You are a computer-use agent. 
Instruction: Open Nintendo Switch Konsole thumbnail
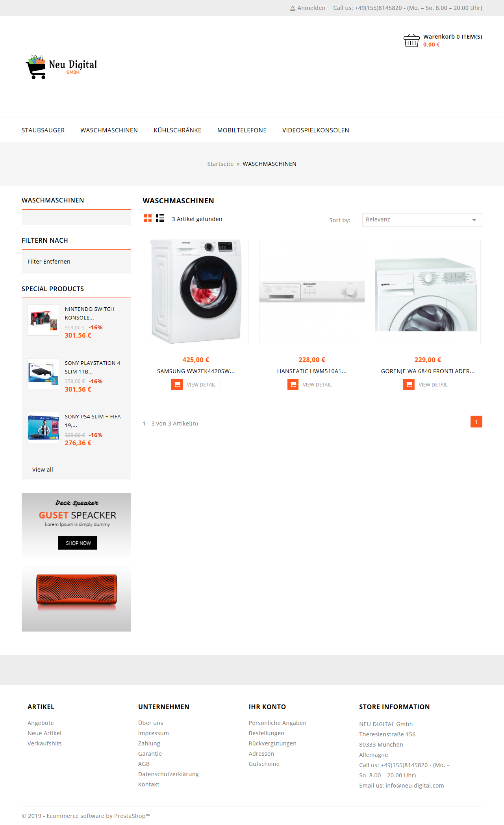[43, 320]
